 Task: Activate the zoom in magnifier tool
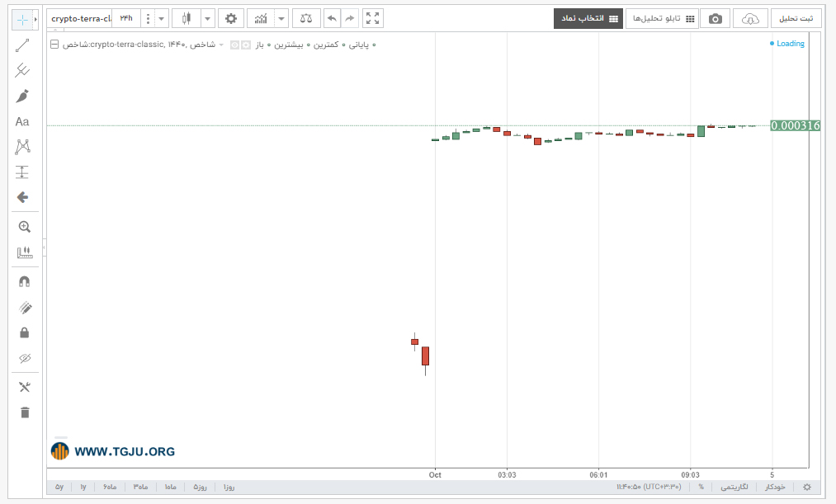pyautogui.click(x=25, y=227)
